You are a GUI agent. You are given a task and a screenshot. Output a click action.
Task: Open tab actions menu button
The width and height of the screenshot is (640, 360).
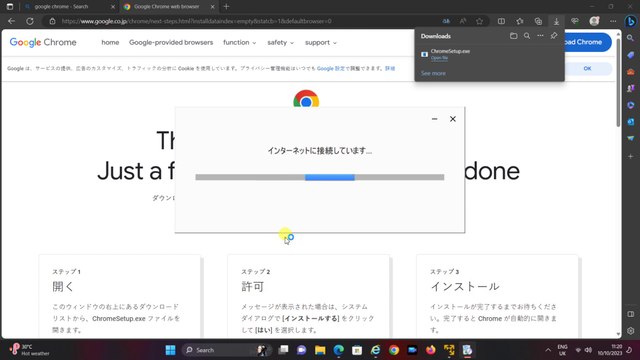[x=10, y=7]
